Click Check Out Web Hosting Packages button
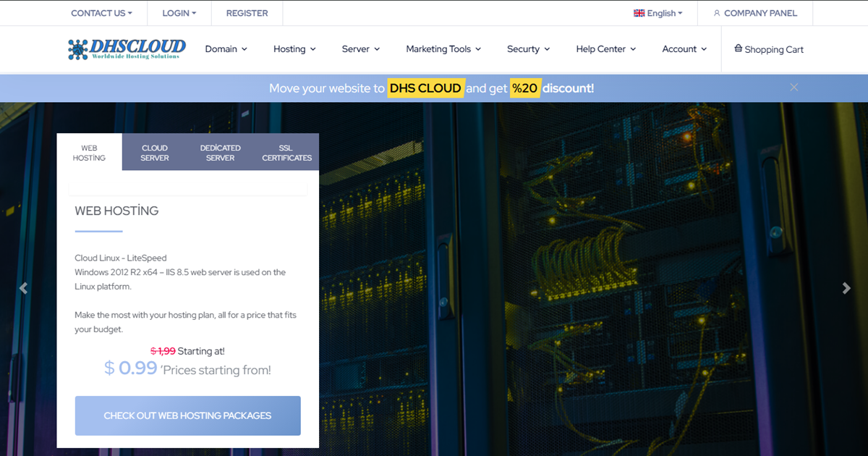The height and width of the screenshot is (456, 868). click(187, 415)
